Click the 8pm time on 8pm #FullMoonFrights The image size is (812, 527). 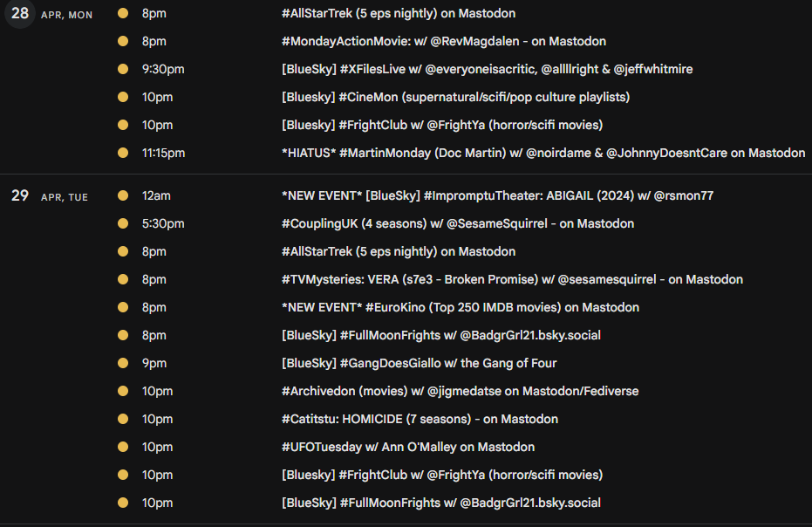[x=154, y=336]
